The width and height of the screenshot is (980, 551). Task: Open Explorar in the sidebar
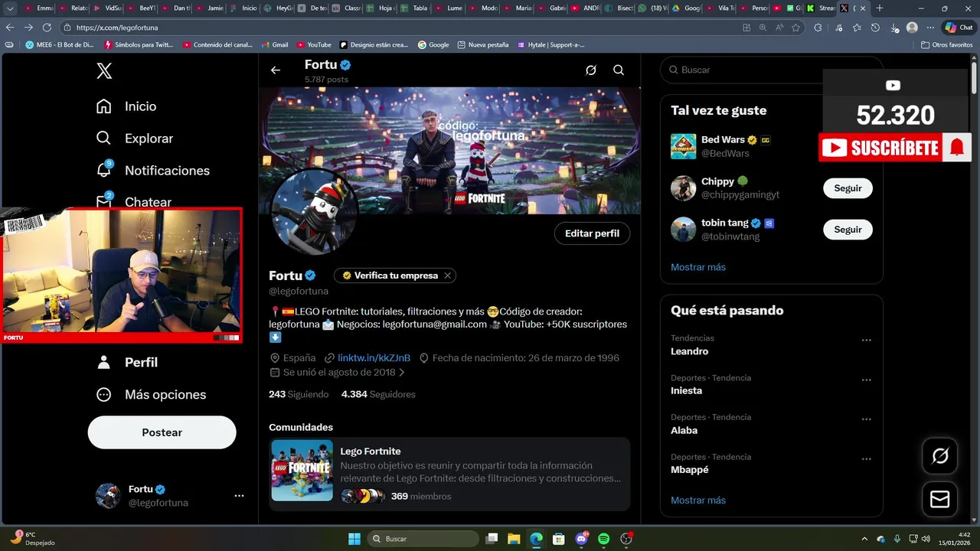pos(135,139)
